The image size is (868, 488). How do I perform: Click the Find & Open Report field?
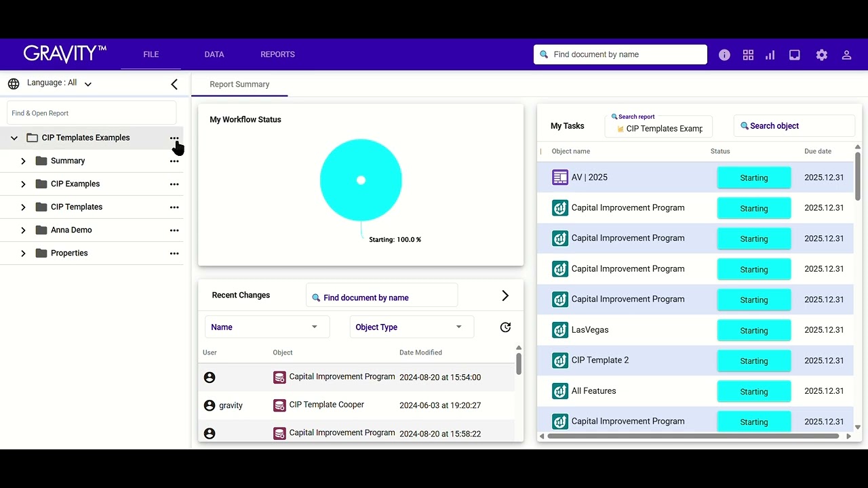(92, 113)
